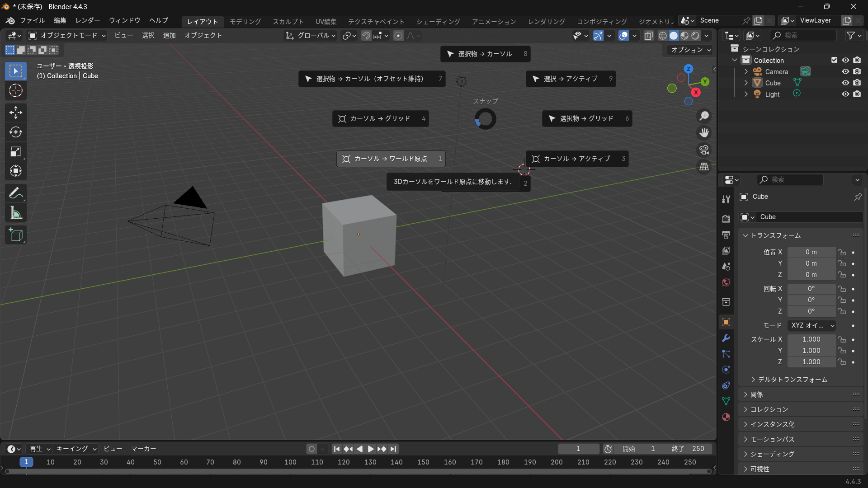Open the 編集 menu

60,20
